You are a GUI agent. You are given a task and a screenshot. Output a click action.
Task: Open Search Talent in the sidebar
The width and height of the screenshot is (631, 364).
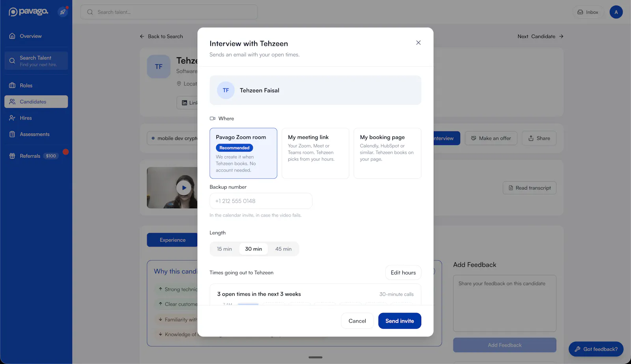pos(36,61)
